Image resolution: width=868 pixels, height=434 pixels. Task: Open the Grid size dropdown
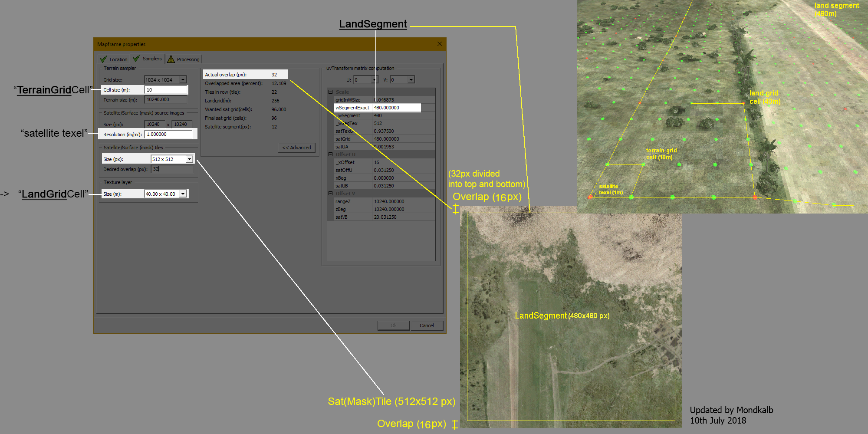[183, 80]
